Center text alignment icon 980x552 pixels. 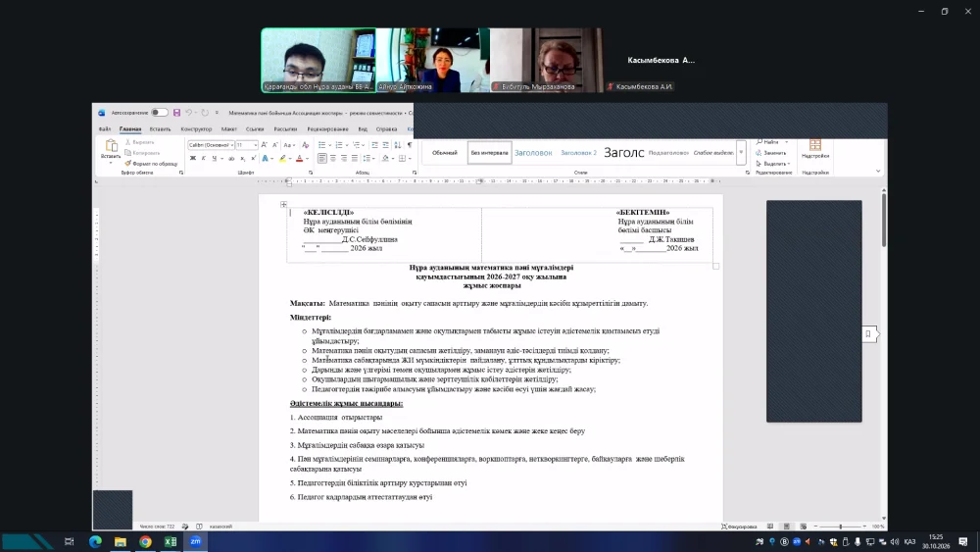pos(333,159)
